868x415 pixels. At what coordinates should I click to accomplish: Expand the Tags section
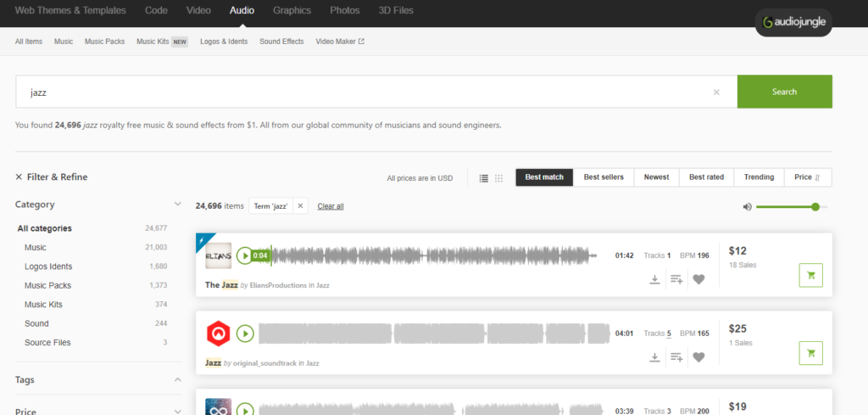click(178, 379)
